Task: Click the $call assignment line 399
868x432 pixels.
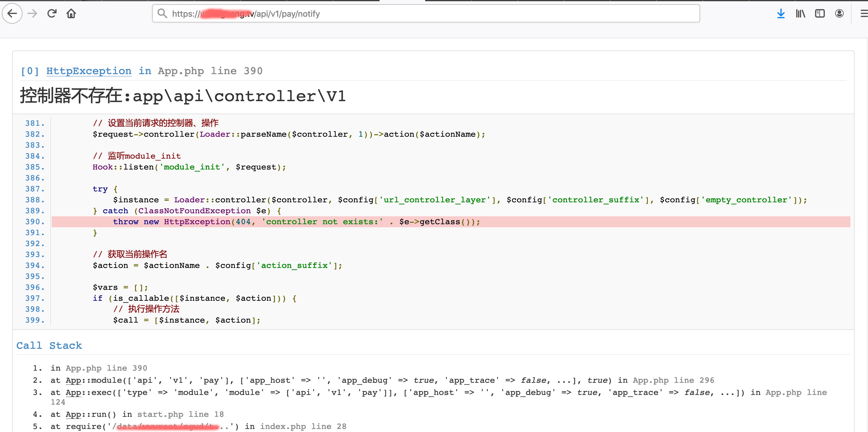Action: (187, 320)
